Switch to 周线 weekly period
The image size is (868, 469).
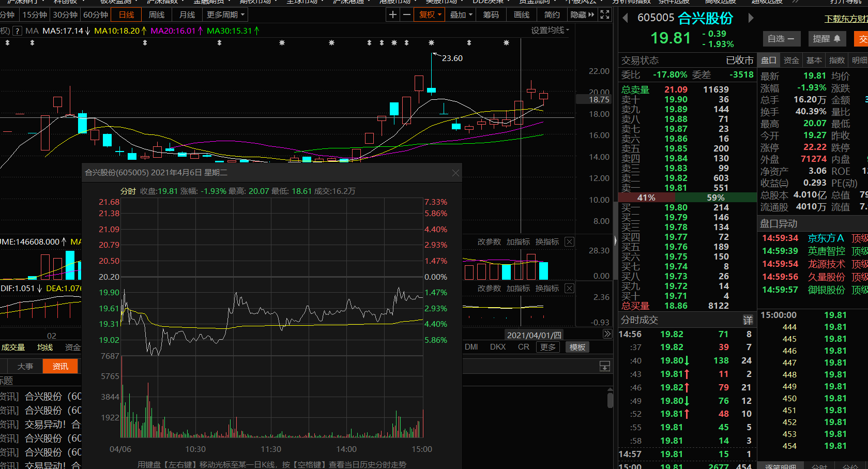click(157, 14)
